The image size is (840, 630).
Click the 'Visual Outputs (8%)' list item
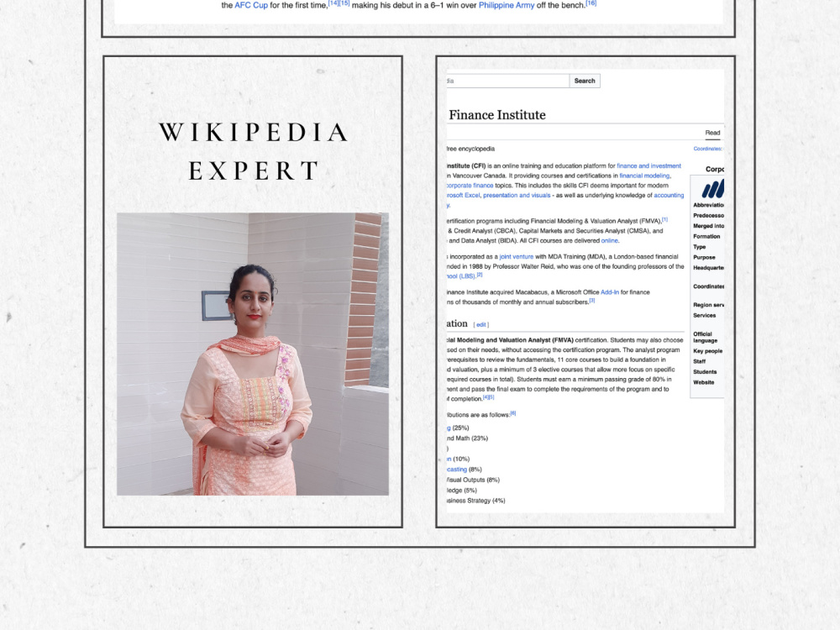point(473,480)
